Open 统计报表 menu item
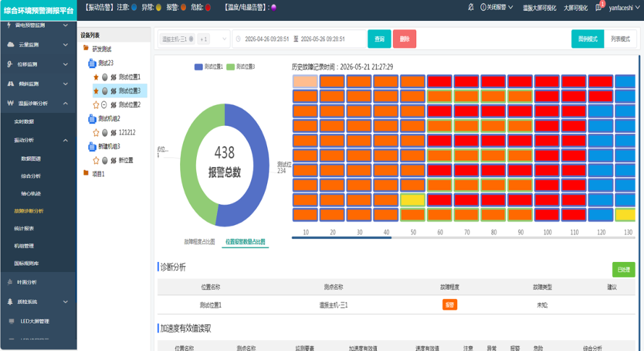This screenshot has width=644, height=351. (x=24, y=229)
